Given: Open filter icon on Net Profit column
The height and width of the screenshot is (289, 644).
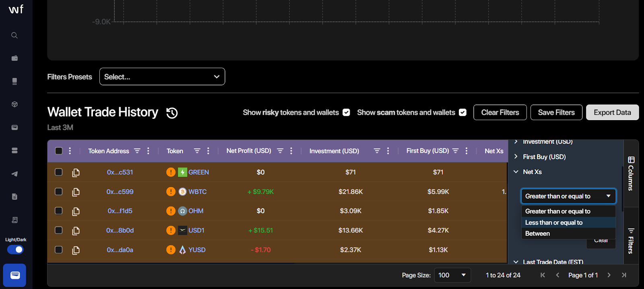Looking at the screenshot, I should coord(280,151).
